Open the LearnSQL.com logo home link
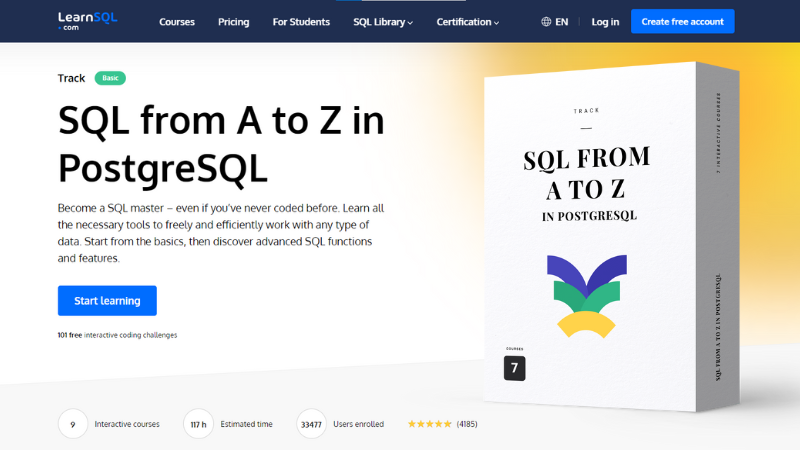The width and height of the screenshot is (800, 450). click(87, 21)
